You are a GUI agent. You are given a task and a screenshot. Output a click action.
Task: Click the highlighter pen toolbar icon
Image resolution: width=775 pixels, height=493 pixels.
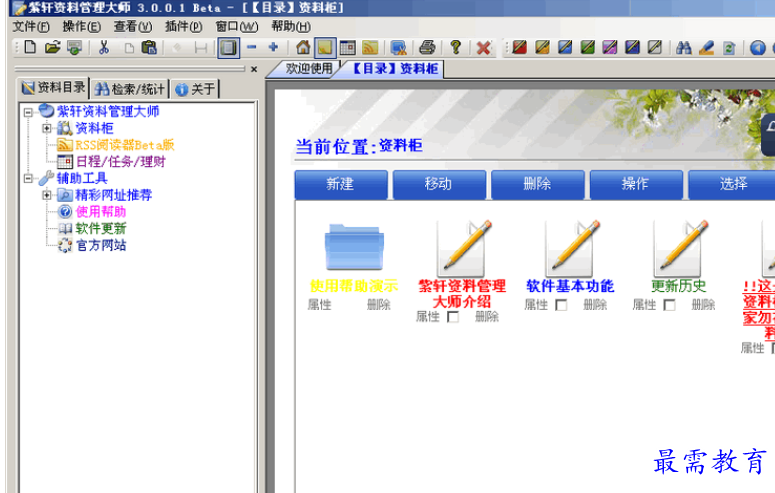point(707,47)
